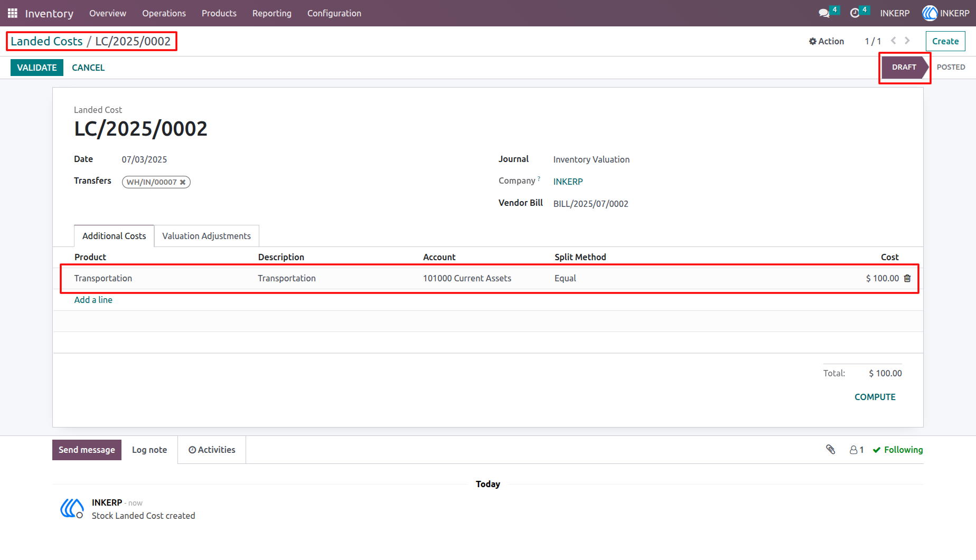Switch to Valuation Adjustments tab
The width and height of the screenshot is (976, 560).
pos(207,236)
